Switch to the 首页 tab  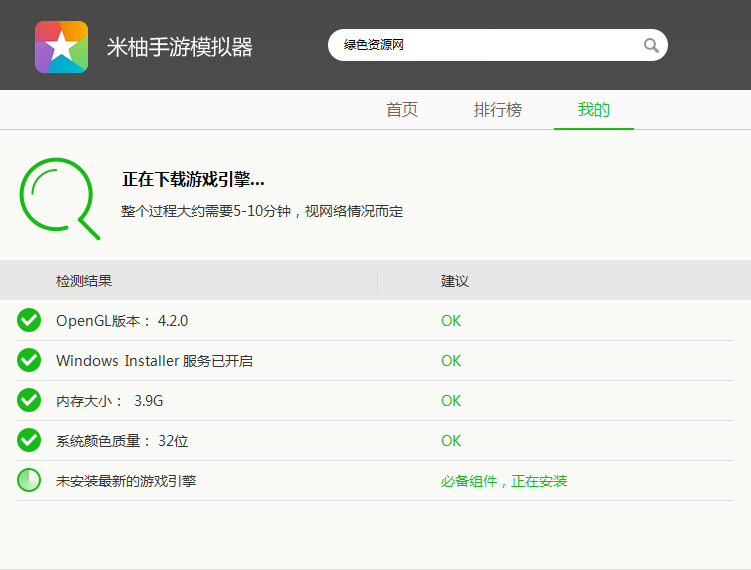[402, 110]
